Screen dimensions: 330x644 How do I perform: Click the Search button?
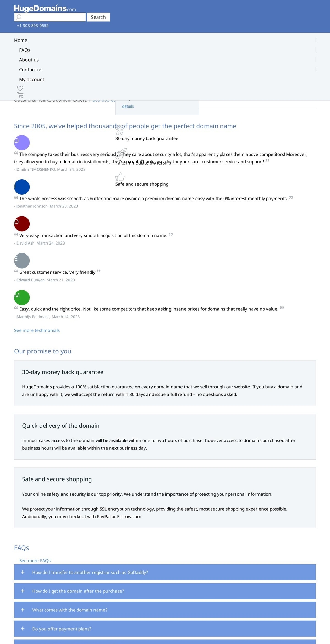click(98, 17)
